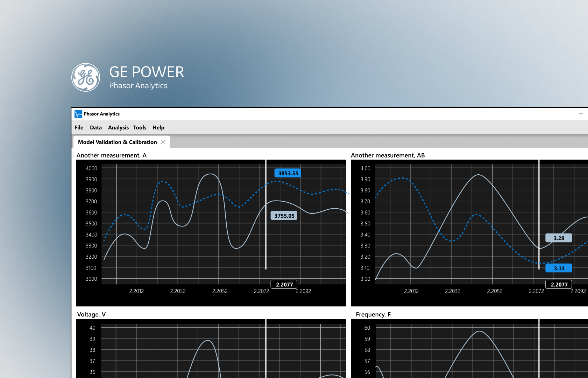Click the 'Voltage, V' chart title
This screenshot has width=588, height=378.
(x=91, y=314)
